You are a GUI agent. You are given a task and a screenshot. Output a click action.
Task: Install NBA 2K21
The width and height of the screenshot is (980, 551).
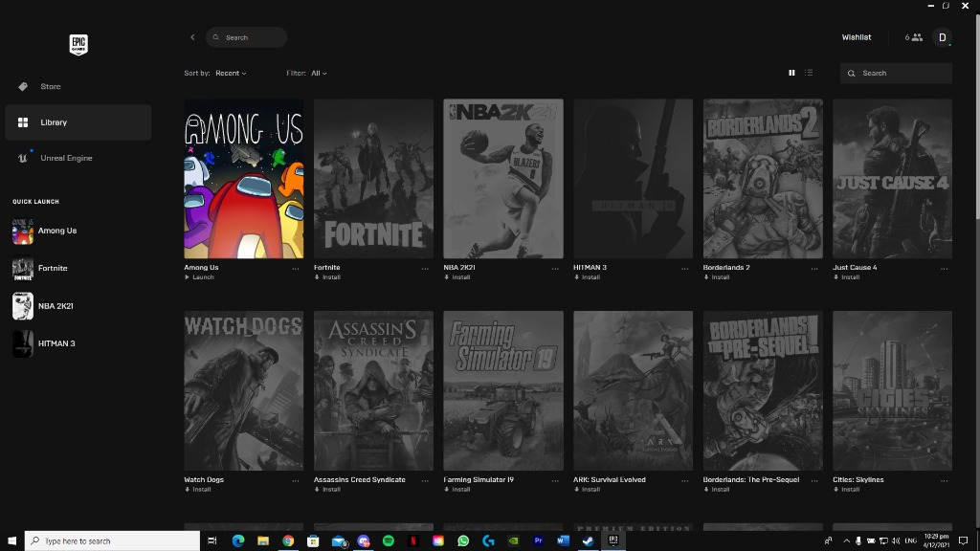pyautogui.click(x=457, y=277)
